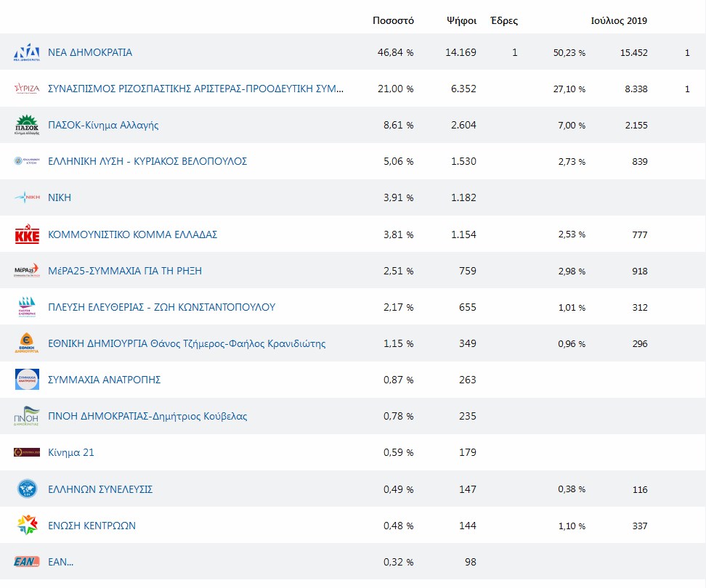Select the 2,98 % July 2019 value
This screenshot has height=588, width=706.
(572, 271)
